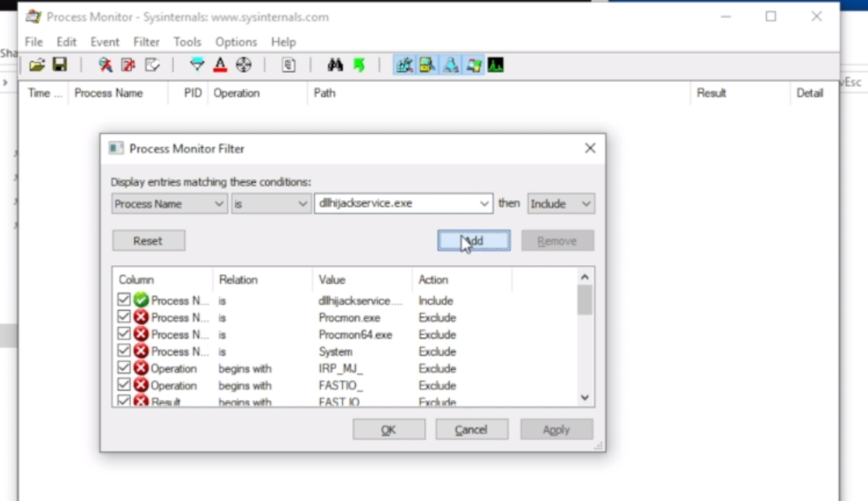Uncheck the FASTIO_ Operation rule checkbox
868x501 pixels.
coord(124,385)
